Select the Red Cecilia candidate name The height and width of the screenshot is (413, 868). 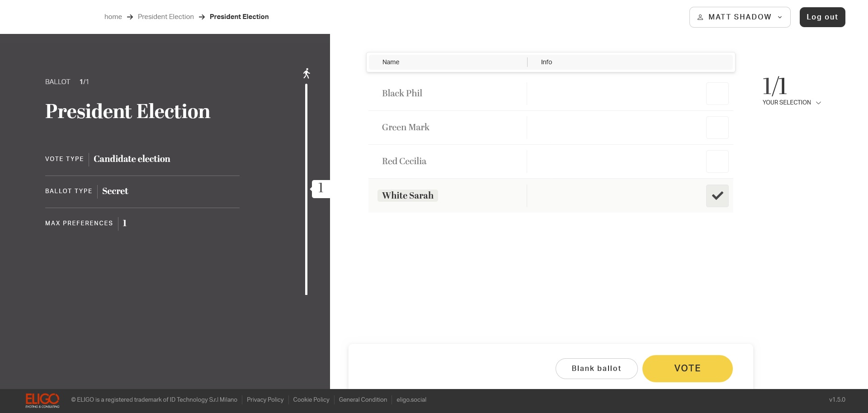tap(404, 161)
